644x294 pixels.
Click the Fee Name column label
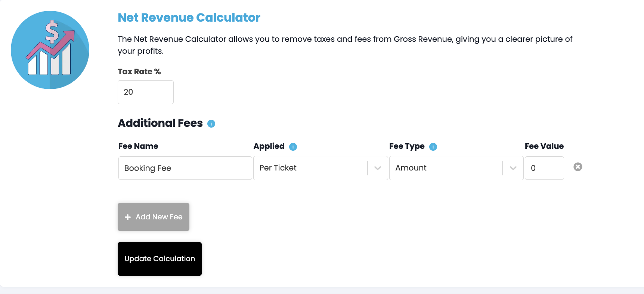[x=138, y=146]
